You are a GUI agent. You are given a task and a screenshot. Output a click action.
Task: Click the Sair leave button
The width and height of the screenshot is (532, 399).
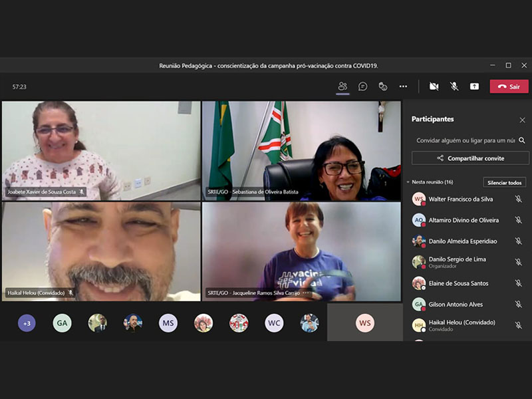(509, 86)
